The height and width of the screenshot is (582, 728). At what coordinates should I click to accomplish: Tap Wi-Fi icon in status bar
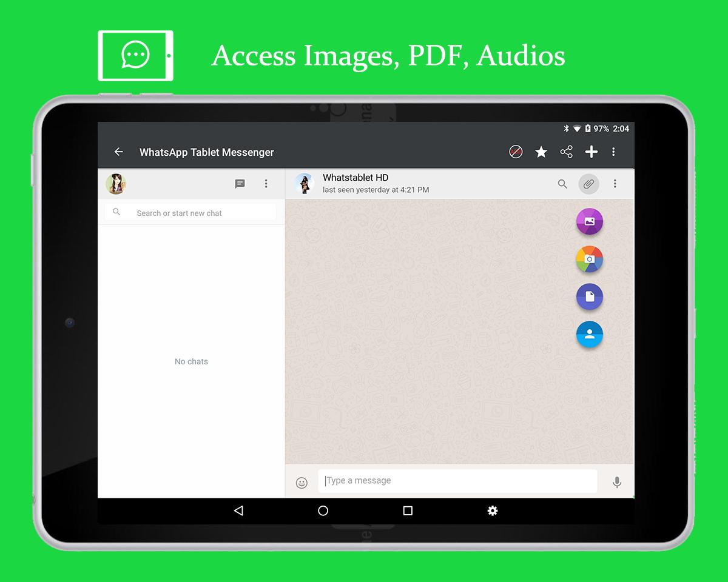(x=577, y=129)
